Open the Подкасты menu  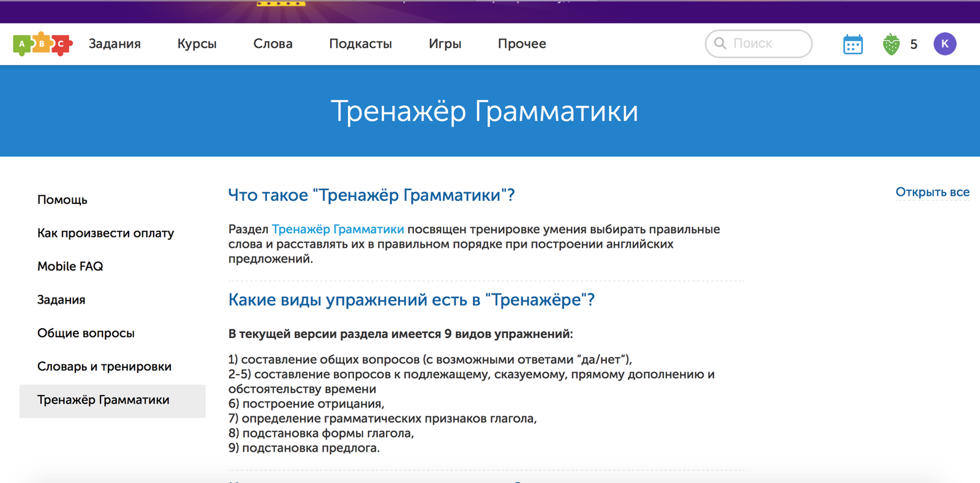(x=360, y=43)
